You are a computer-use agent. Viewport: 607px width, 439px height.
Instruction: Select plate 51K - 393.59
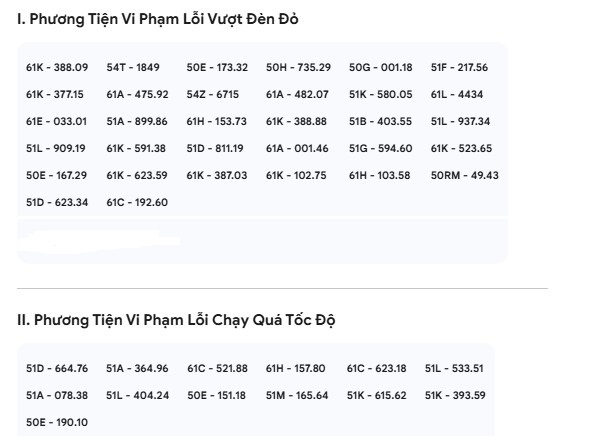click(455, 395)
